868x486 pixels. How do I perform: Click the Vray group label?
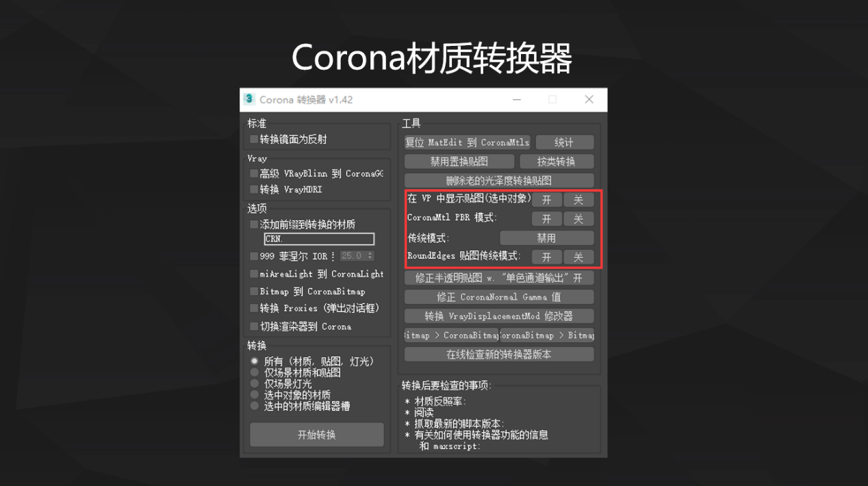click(257, 158)
